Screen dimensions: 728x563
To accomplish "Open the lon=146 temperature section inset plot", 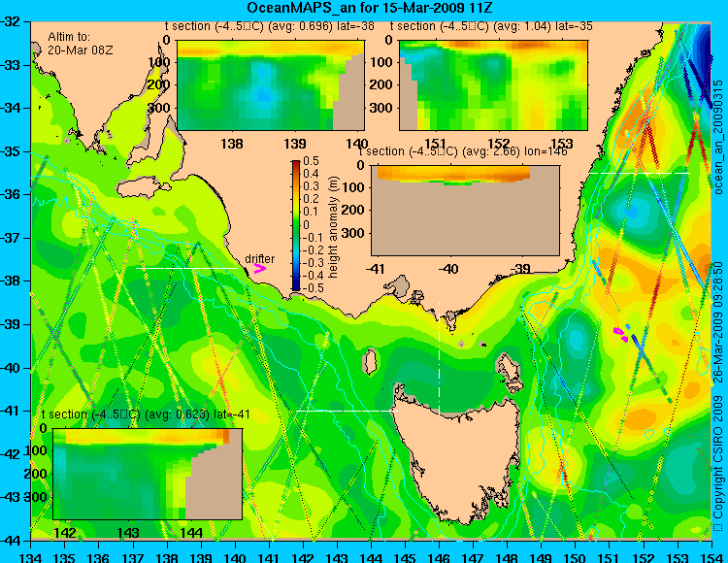I will click(x=465, y=211).
